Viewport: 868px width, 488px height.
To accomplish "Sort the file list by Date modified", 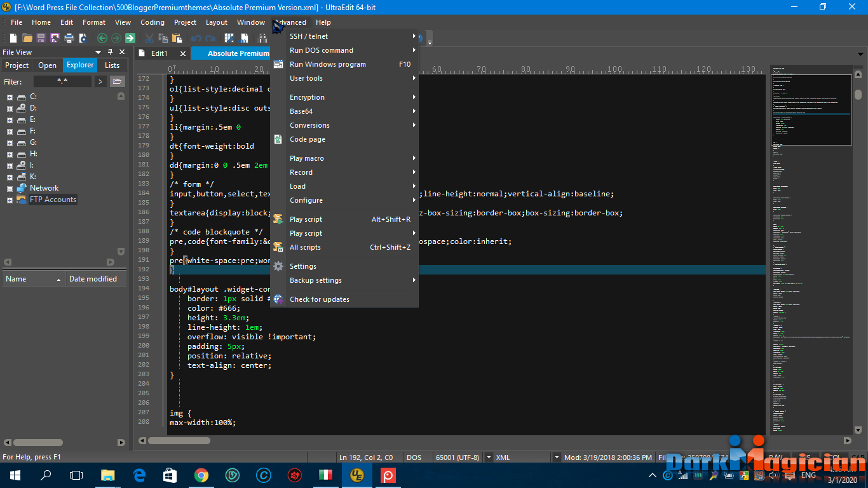I will [x=96, y=279].
